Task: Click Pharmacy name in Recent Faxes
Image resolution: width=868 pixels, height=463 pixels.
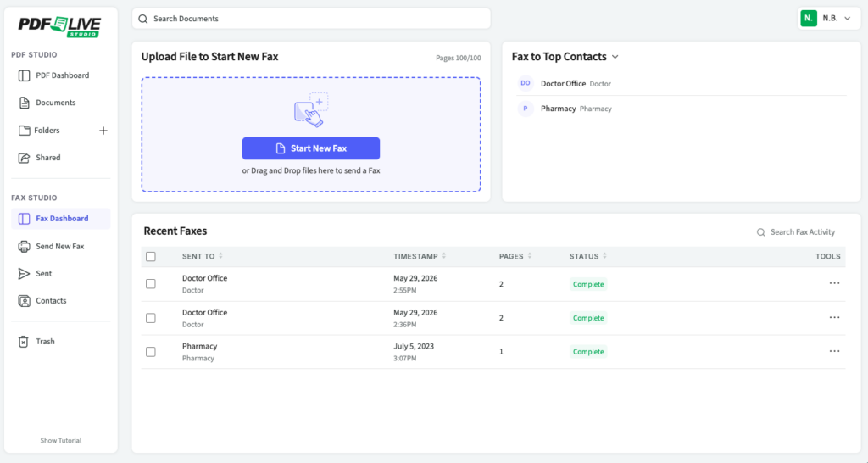Action: (x=199, y=346)
